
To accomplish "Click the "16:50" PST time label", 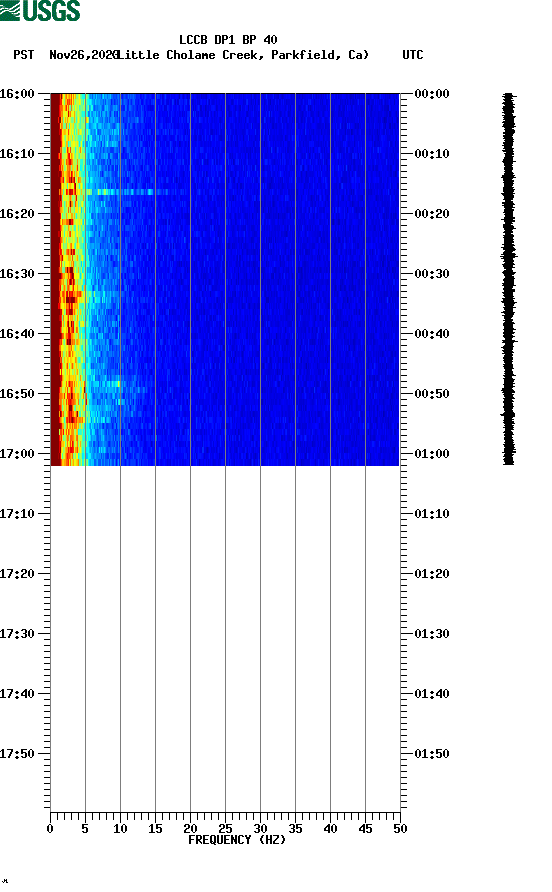I will tap(17, 394).
